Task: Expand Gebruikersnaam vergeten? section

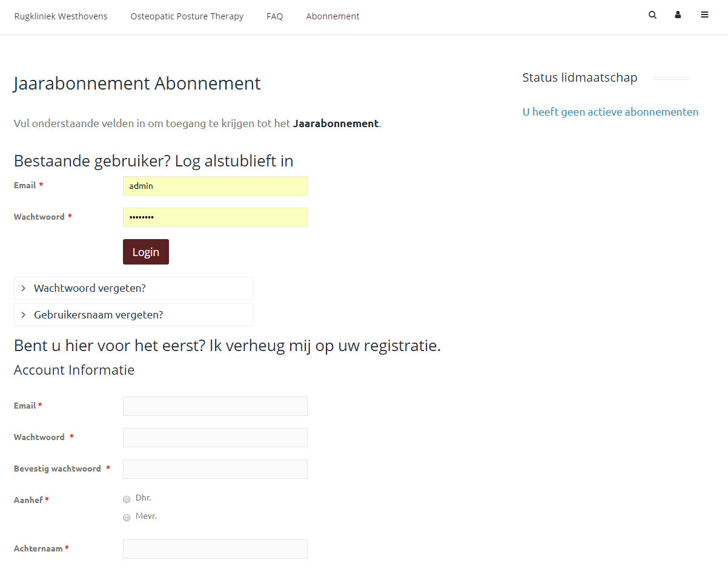Action: tap(98, 315)
